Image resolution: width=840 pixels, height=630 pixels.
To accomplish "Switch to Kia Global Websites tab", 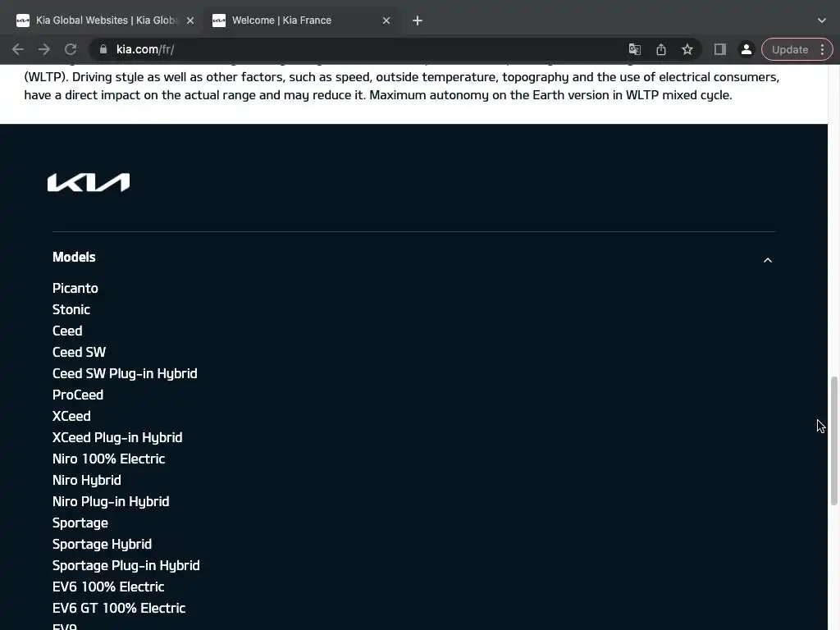I will [x=106, y=21].
